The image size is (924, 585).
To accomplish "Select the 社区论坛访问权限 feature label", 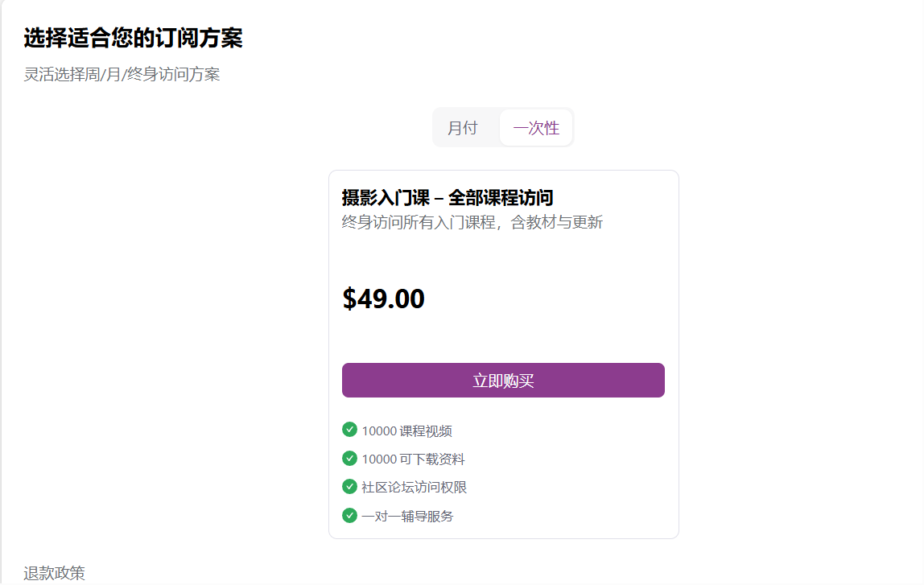I will (x=414, y=488).
